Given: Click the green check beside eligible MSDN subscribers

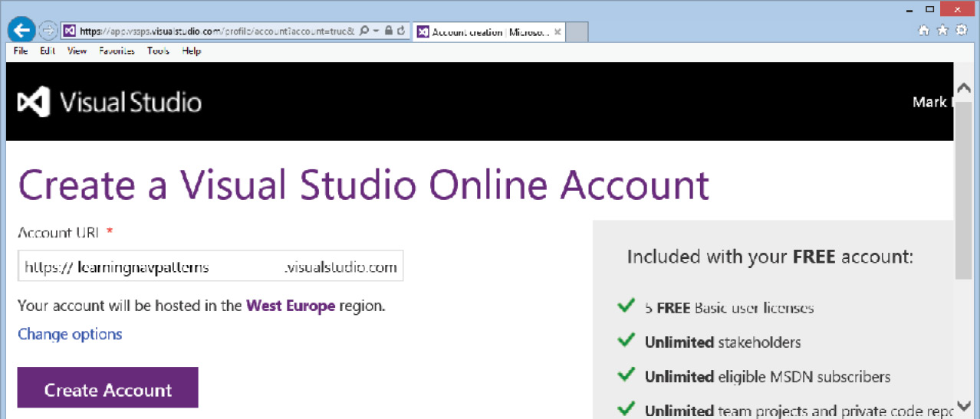Looking at the screenshot, I should [x=626, y=375].
